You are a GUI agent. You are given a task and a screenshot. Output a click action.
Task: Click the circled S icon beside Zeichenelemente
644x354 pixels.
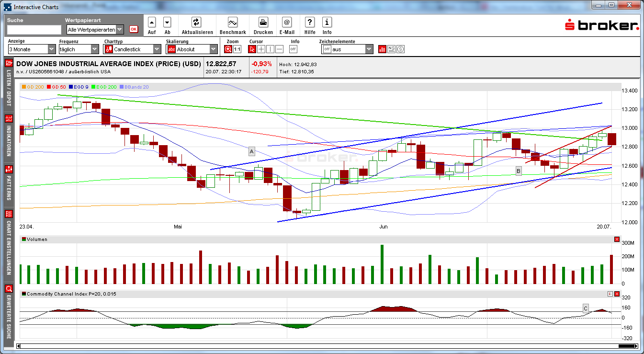click(400, 49)
